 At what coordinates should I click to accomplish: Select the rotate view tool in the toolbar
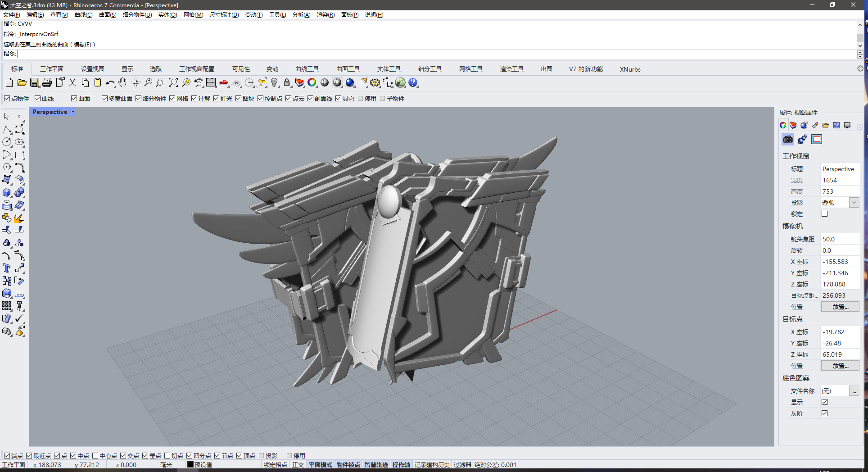point(136,83)
